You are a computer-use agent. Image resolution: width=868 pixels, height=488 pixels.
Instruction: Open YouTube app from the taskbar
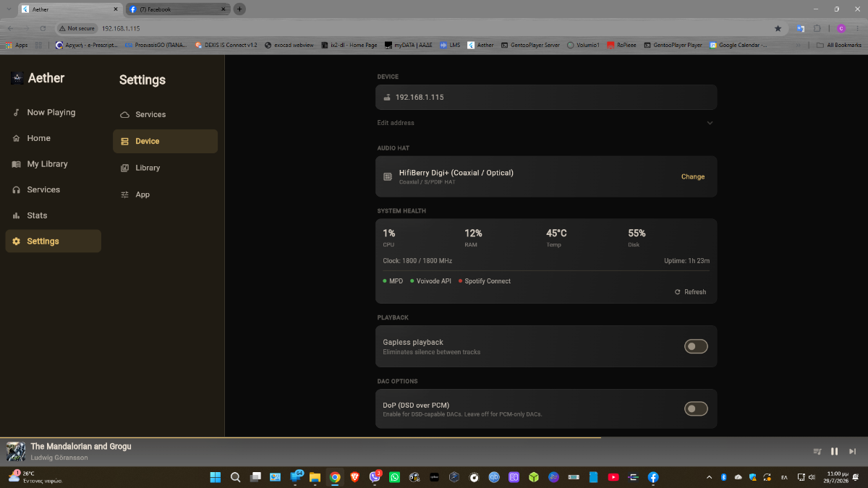[613, 477]
